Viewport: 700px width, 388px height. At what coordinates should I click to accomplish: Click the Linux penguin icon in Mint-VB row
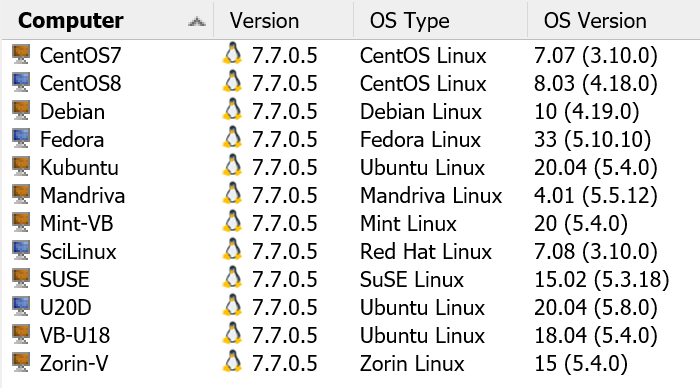232,222
